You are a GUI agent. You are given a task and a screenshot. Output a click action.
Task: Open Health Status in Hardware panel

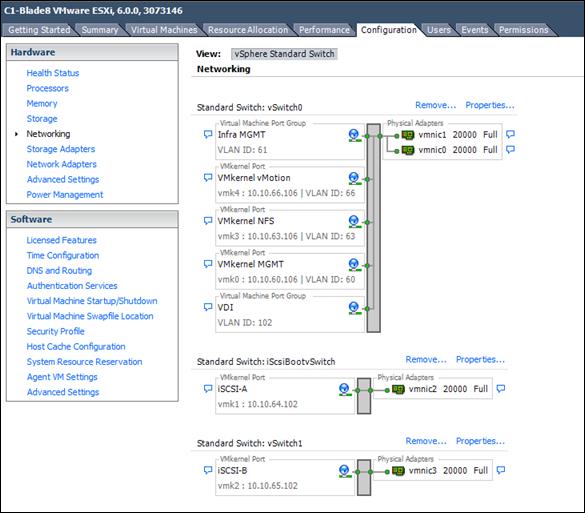53,73
